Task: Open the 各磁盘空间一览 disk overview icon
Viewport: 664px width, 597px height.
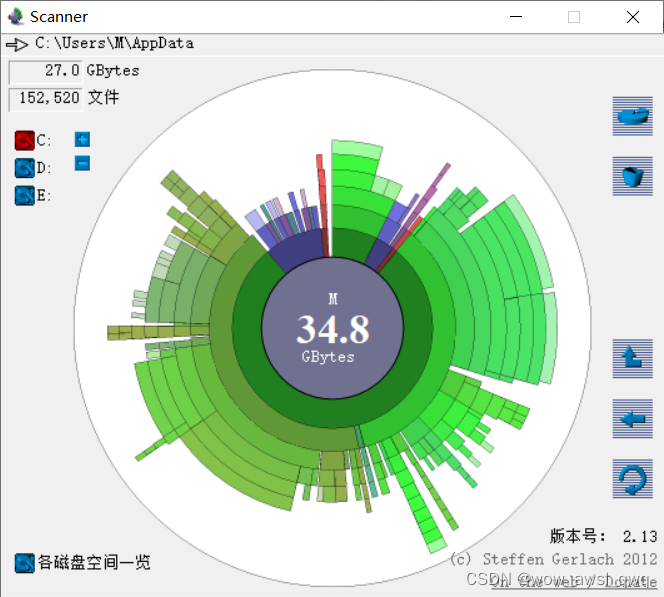Action: coord(25,563)
